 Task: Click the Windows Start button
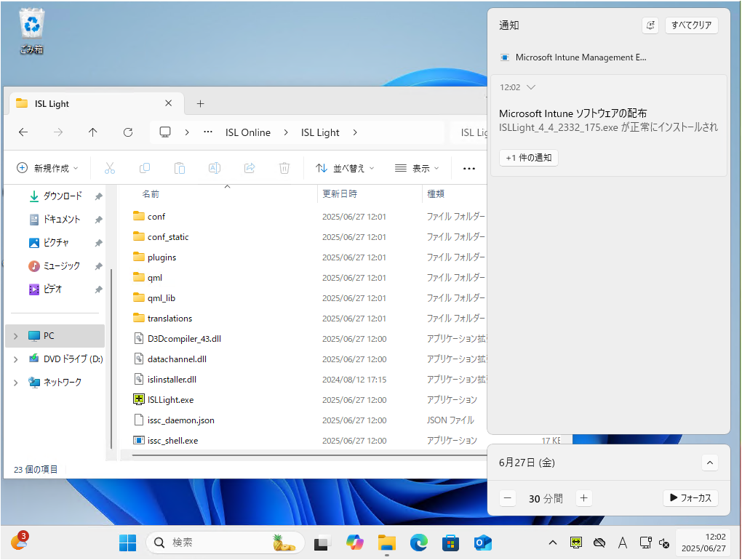[x=127, y=543]
